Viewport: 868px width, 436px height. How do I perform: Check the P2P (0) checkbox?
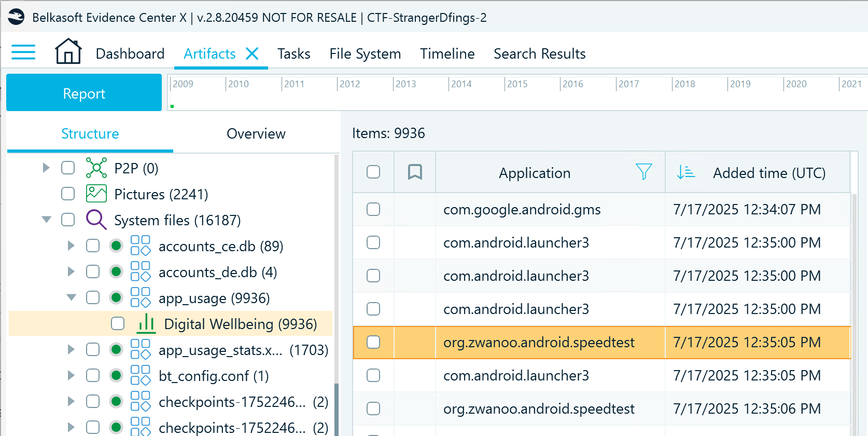68,168
